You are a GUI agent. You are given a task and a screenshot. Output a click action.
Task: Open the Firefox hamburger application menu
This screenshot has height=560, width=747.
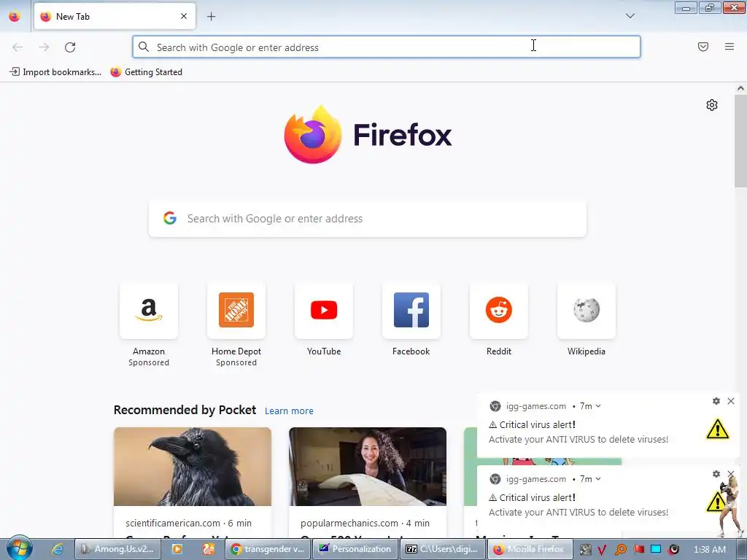point(729,47)
